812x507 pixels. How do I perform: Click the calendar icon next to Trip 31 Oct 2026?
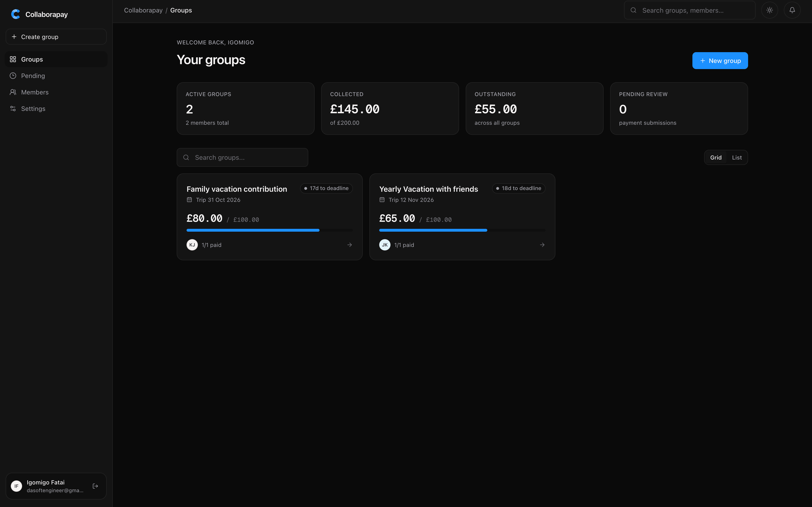(x=189, y=200)
